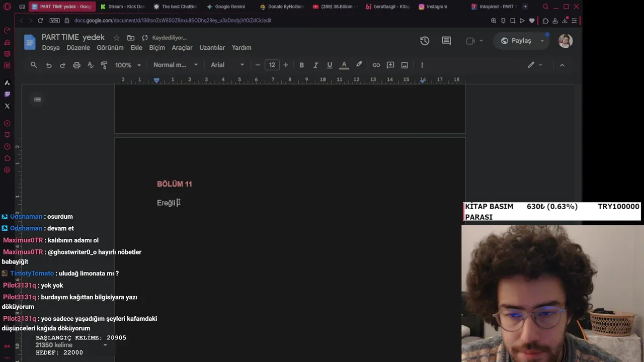Open the Uzantılar menu
Image resolution: width=644 pixels, height=362 pixels.
(212, 48)
